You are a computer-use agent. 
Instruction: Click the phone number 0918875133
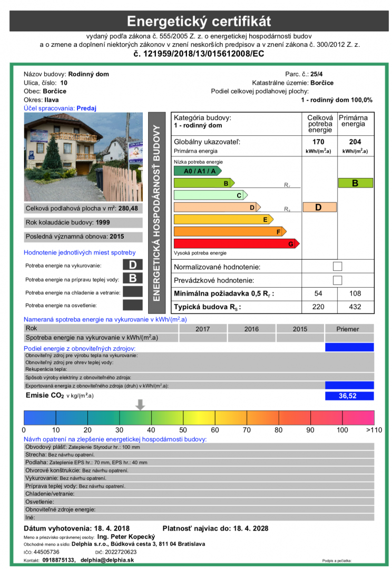(58, 560)
